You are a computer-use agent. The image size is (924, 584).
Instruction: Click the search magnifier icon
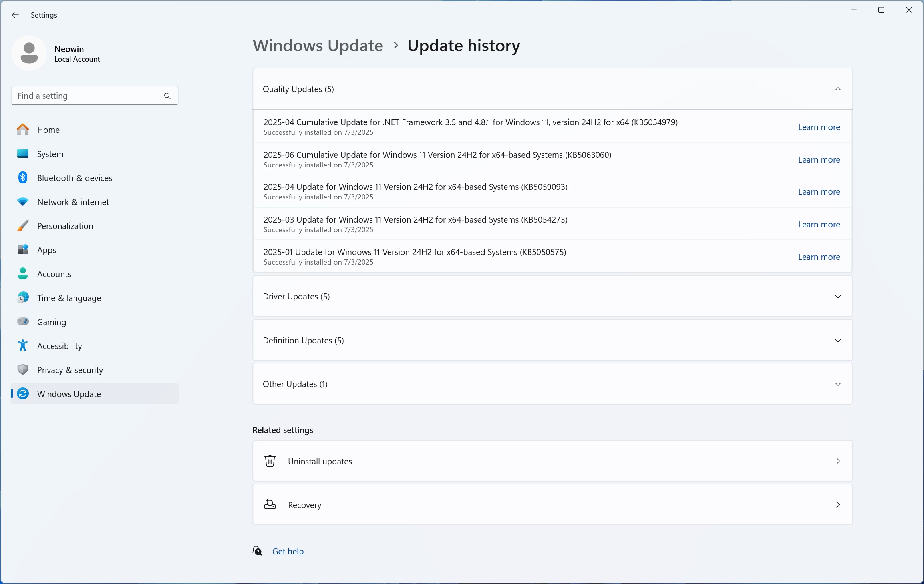click(x=167, y=96)
